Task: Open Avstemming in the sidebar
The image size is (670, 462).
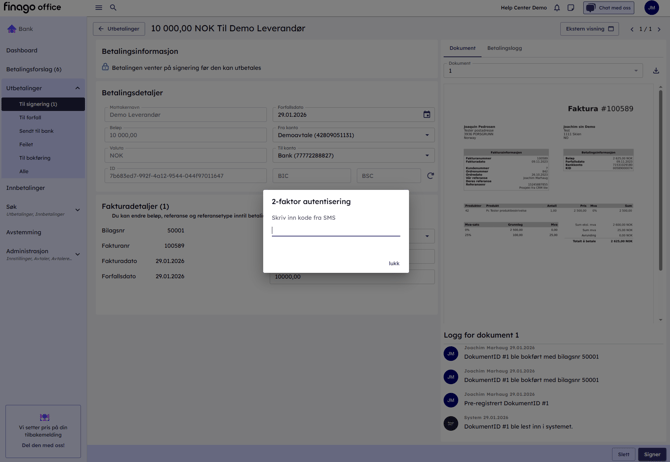Action: pos(24,232)
